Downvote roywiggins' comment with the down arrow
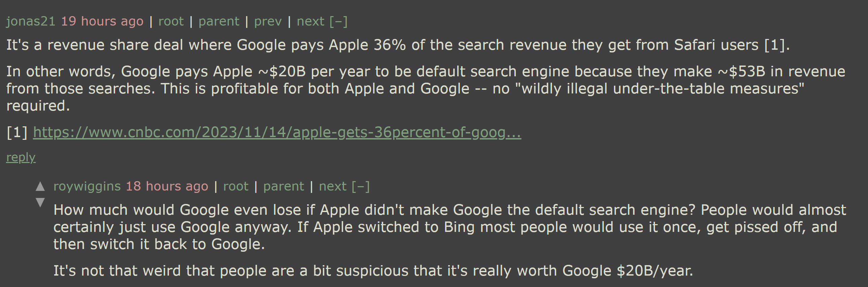This screenshot has width=868, height=287. [x=40, y=203]
